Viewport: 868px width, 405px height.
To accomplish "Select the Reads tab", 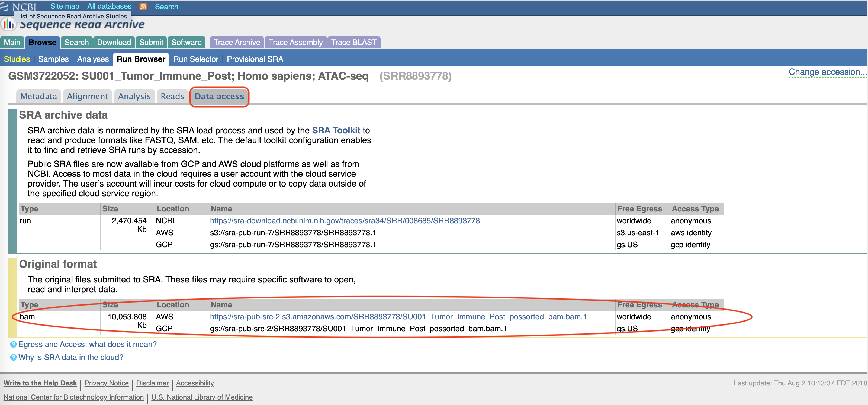I will click(172, 96).
